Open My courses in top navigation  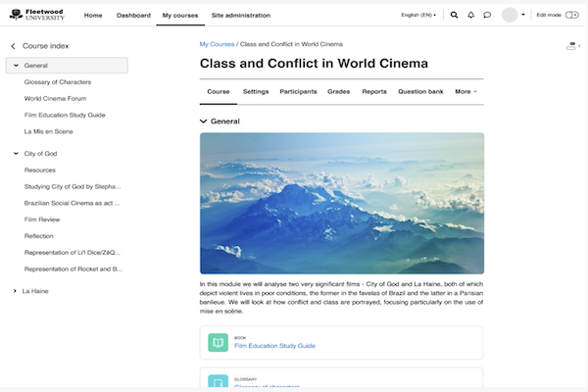pyautogui.click(x=180, y=16)
